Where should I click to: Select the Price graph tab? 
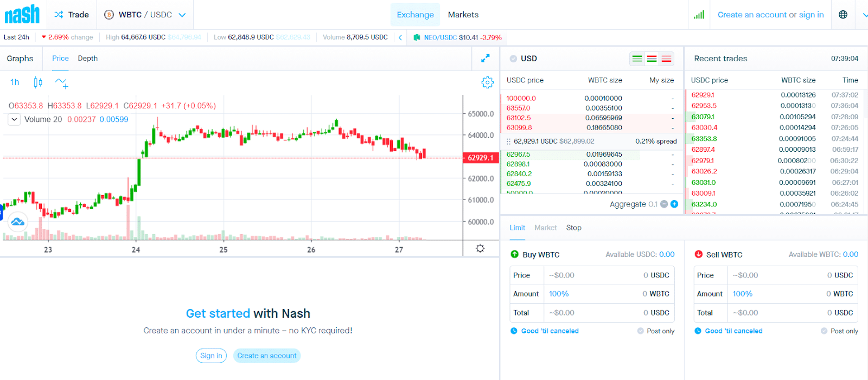click(60, 58)
